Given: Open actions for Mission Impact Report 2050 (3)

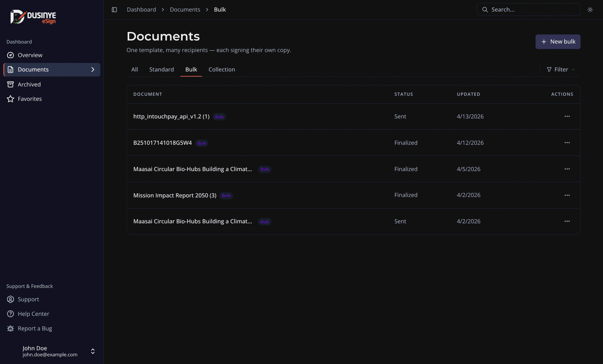Looking at the screenshot, I should [567, 195].
